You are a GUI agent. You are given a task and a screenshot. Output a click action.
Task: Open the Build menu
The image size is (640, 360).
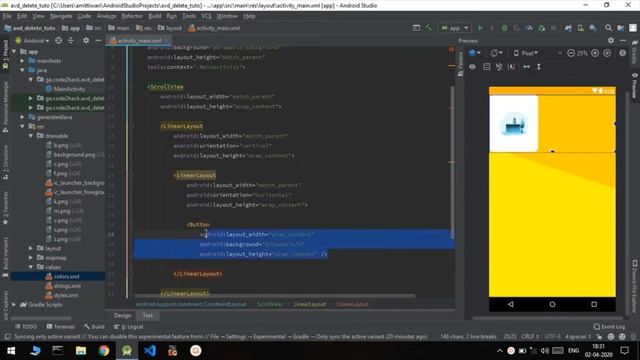pyautogui.click(x=154, y=16)
